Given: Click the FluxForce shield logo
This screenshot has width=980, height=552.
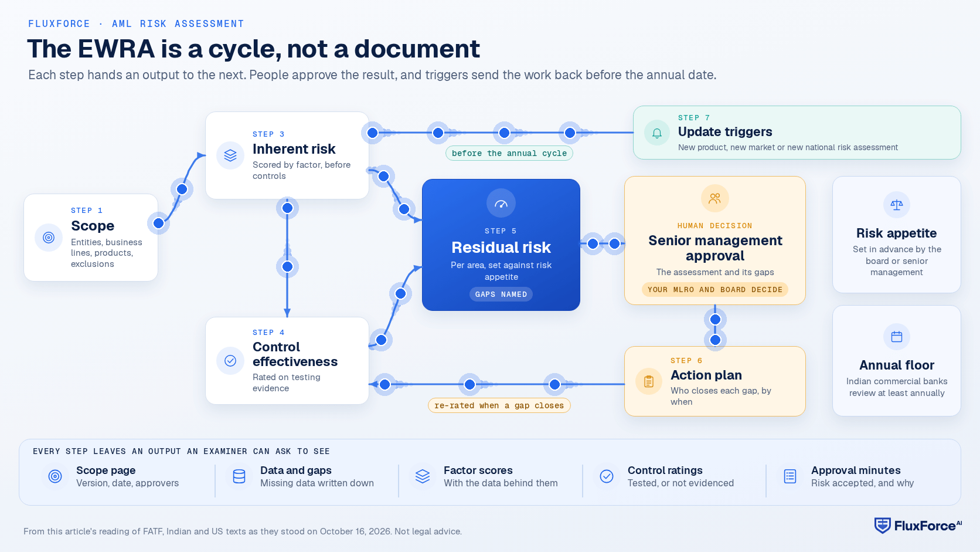Looking at the screenshot, I should [x=883, y=526].
